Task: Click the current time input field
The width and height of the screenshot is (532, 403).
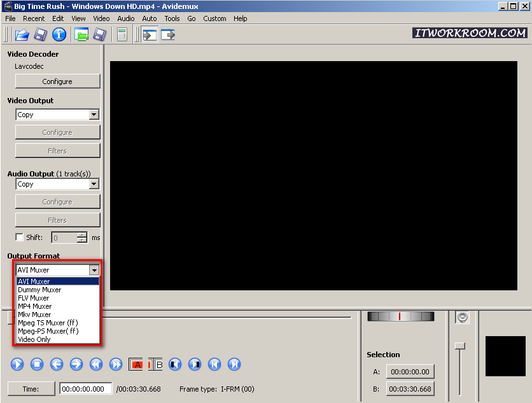Action: point(86,389)
